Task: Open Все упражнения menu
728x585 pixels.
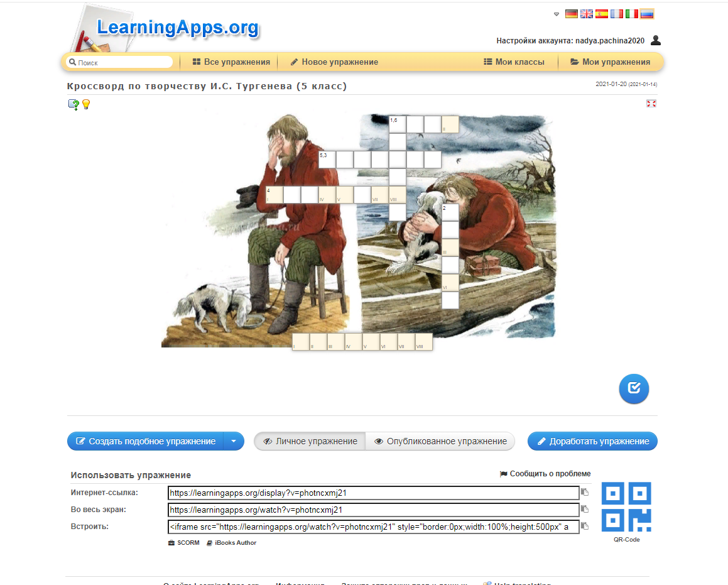Action: coord(231,62)
